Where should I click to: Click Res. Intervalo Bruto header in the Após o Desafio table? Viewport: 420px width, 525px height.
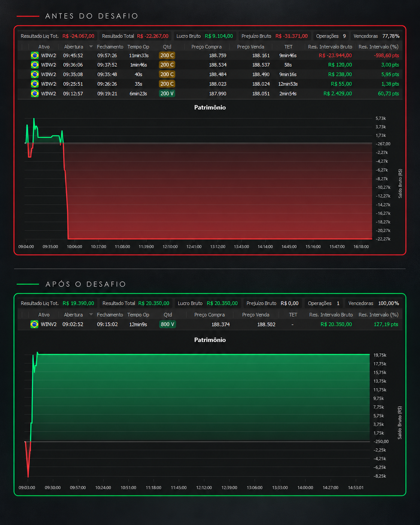pos(331,315)
